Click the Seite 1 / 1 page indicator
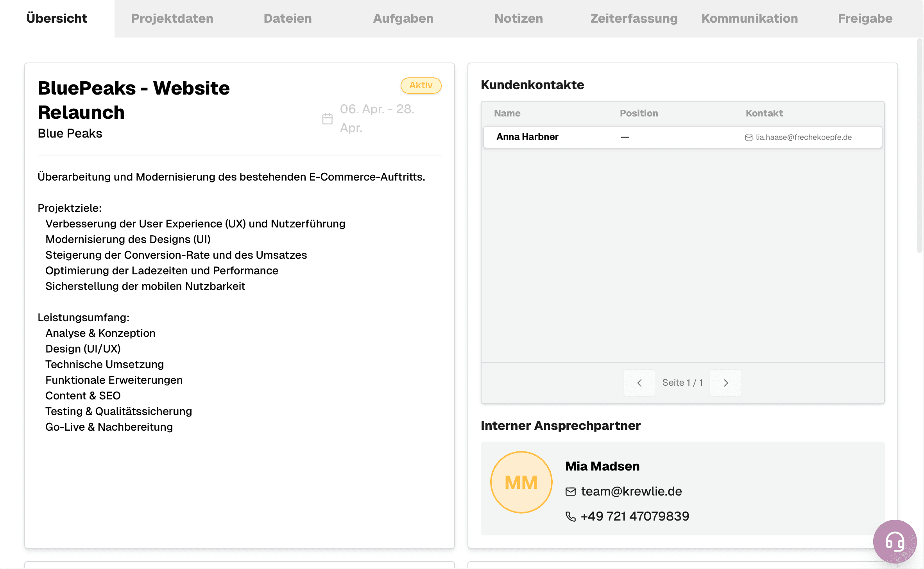 [682, 383]
